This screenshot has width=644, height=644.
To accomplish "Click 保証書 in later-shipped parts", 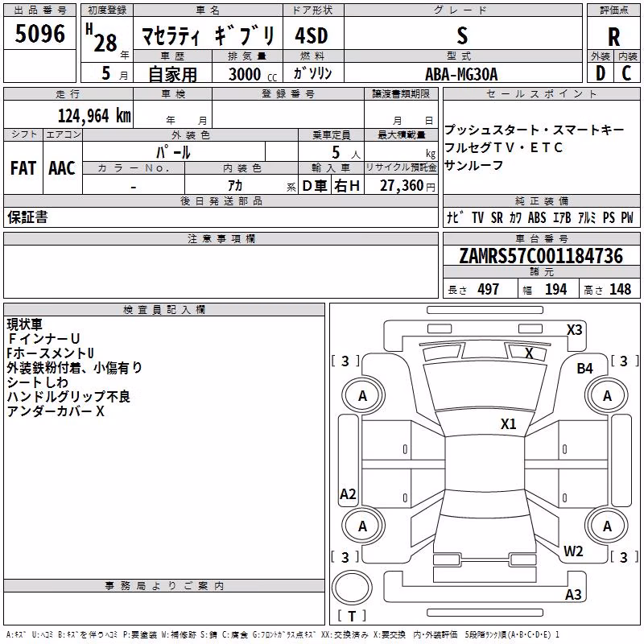I will pos(27,217).
